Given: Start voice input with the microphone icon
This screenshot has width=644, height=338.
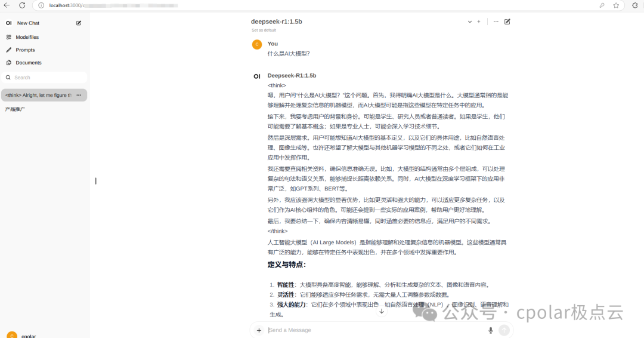Looking at the screenshot, I should point(490,330).
